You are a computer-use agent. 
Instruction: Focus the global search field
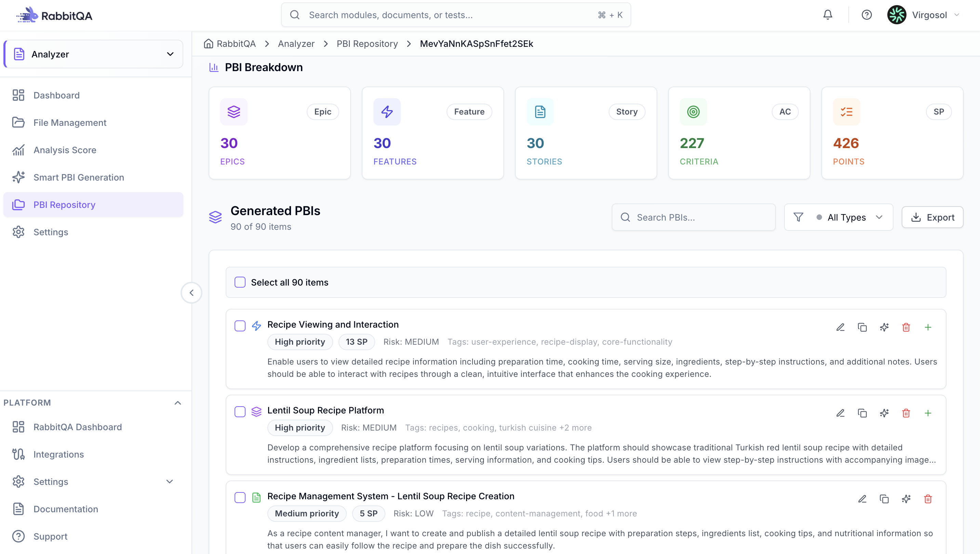tap(456, 15)
